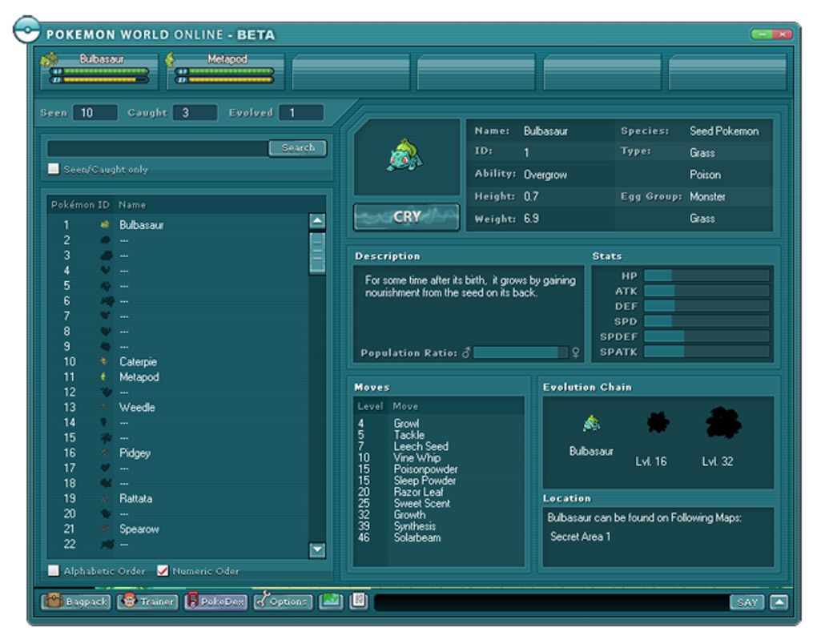
Task: Click the unknown silhouette in row 15
Action: click(x=107, y=437)
